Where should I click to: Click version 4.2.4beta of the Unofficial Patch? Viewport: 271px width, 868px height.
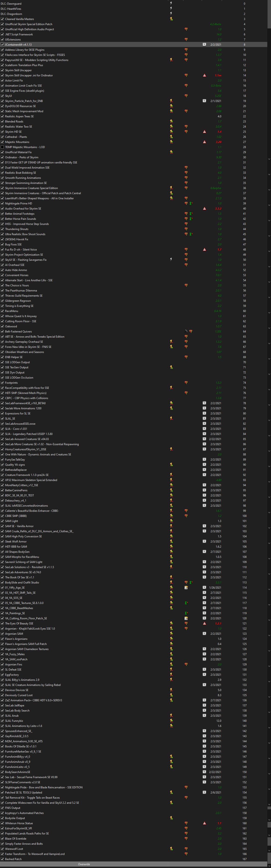pyautogui.click(x=215, y=24)
